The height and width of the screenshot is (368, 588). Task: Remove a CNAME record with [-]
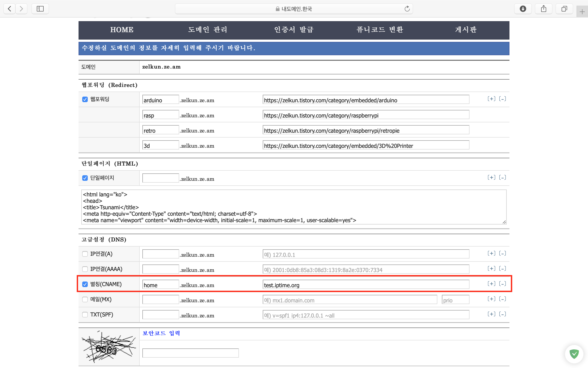tap(503, 284)
